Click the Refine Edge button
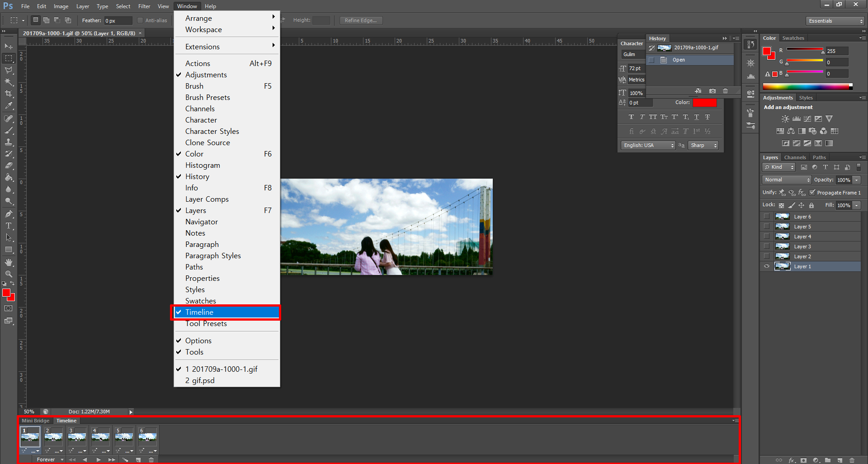868x464 pixels. click(360, 20)
